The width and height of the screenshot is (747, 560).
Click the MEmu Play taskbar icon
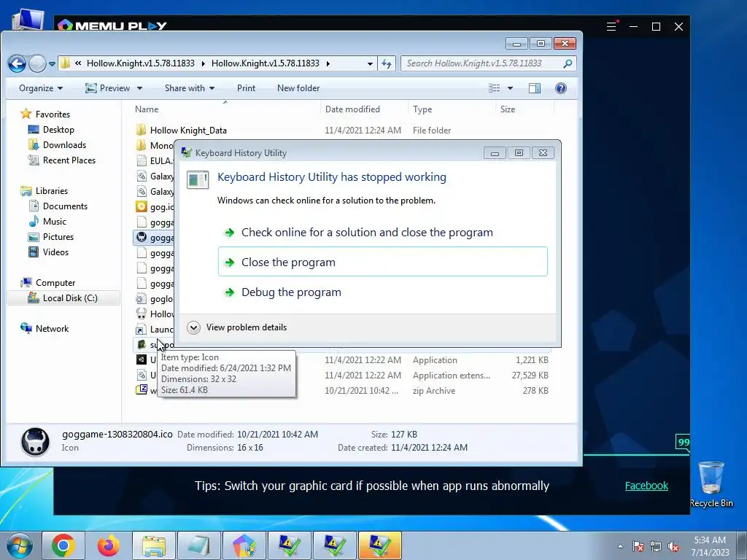pos(244,545)
